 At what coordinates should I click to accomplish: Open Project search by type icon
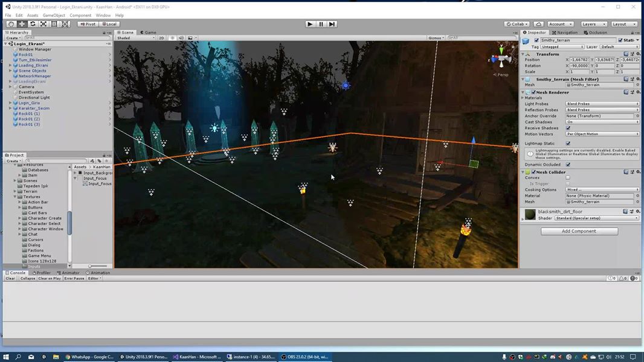(92, 160)
